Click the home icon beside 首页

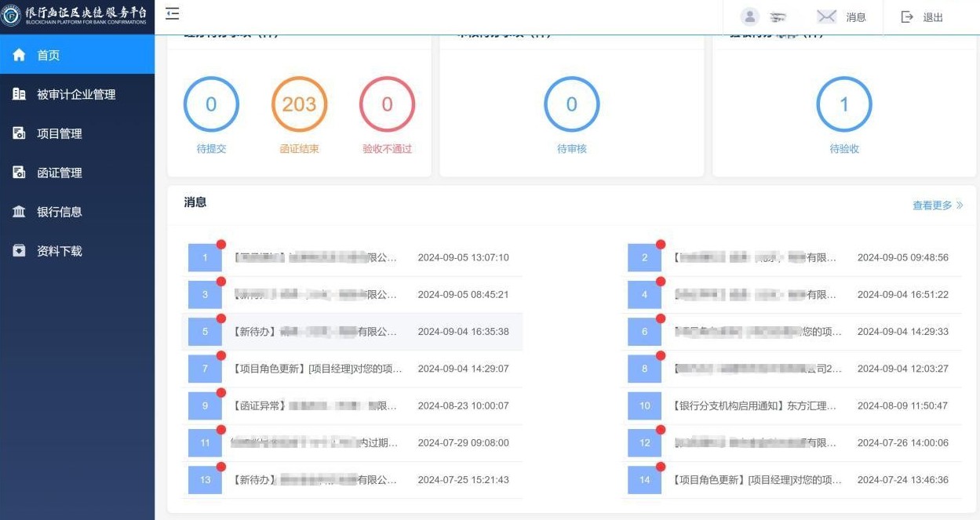pos(20,55)
